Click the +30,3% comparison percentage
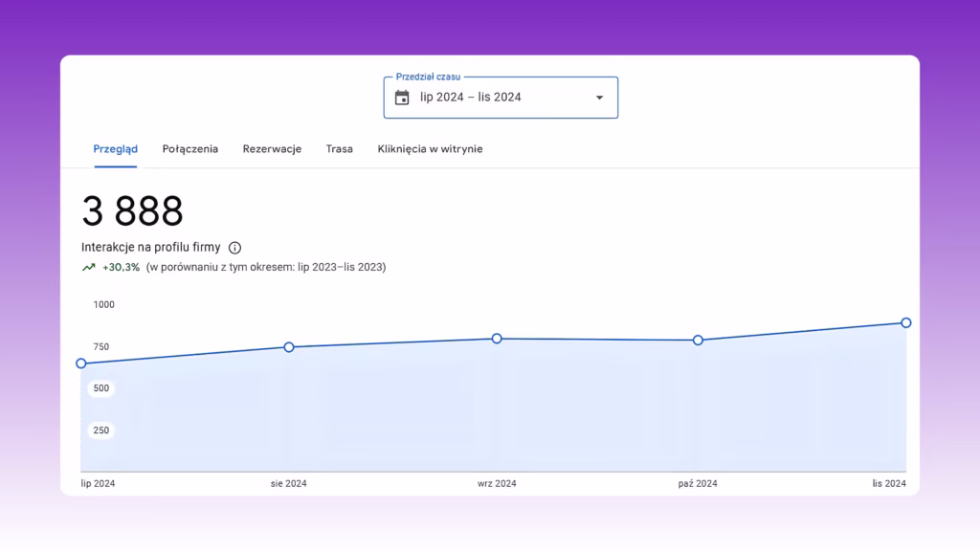980x551 pixels. [x=122, y=268]
